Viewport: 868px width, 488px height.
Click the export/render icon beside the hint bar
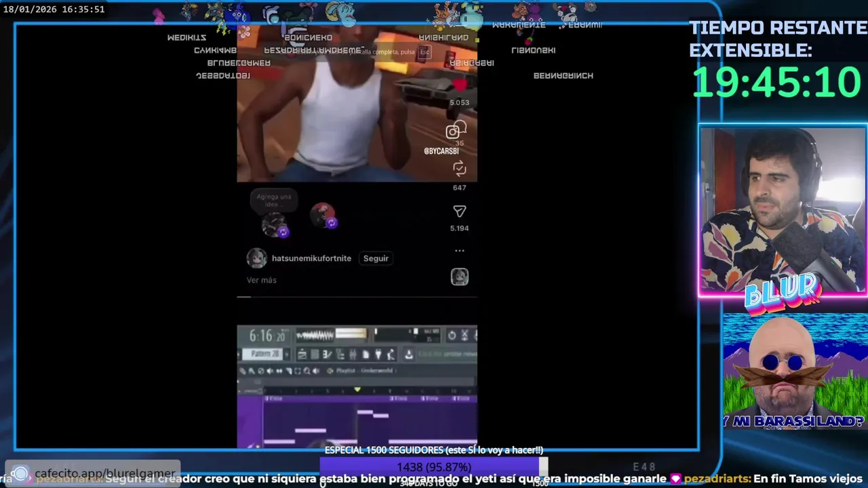(x=409, y=354)
